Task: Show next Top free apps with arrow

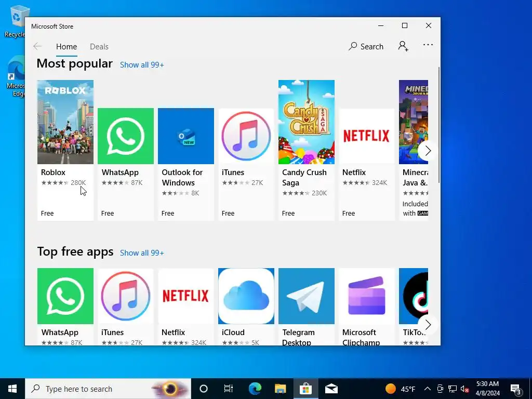Action: [428, 325]
